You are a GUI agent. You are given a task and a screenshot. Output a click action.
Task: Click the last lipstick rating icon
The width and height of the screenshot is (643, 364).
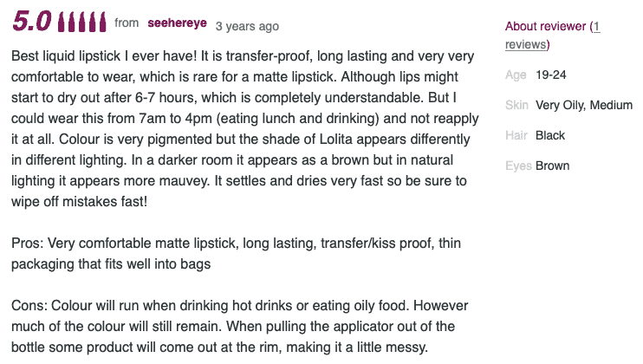[x=102, y=23]
